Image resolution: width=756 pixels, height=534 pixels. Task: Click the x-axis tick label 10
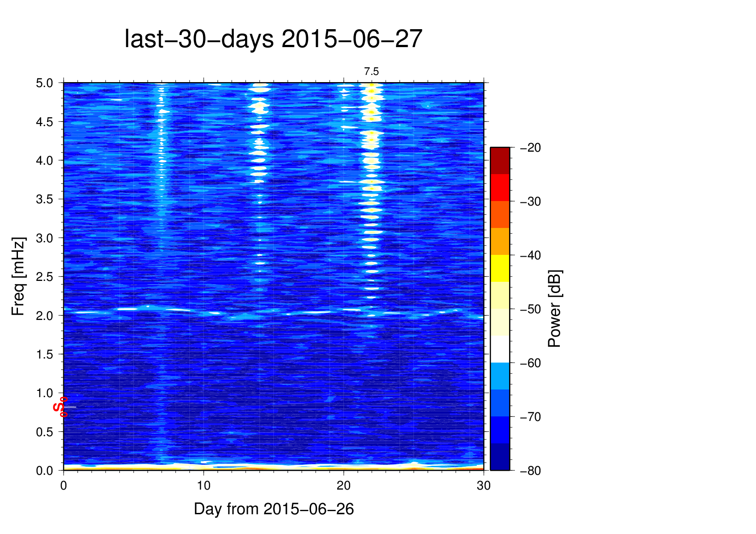point(204,486)
